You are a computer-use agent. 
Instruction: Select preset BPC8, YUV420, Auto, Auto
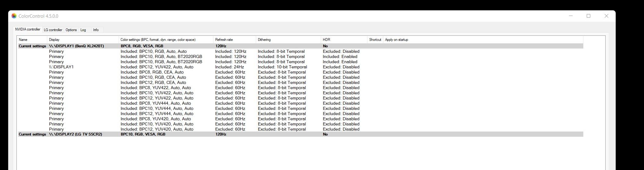coord(300,119)
